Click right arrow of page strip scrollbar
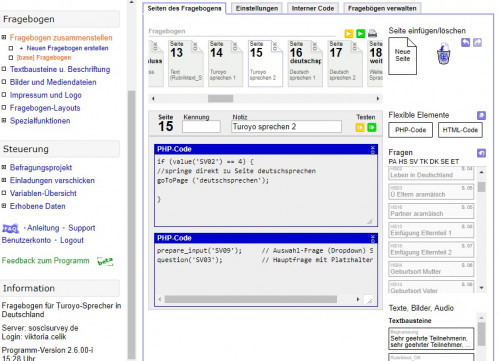The width and height of the screenshot is (500, 361). point(378,99)
